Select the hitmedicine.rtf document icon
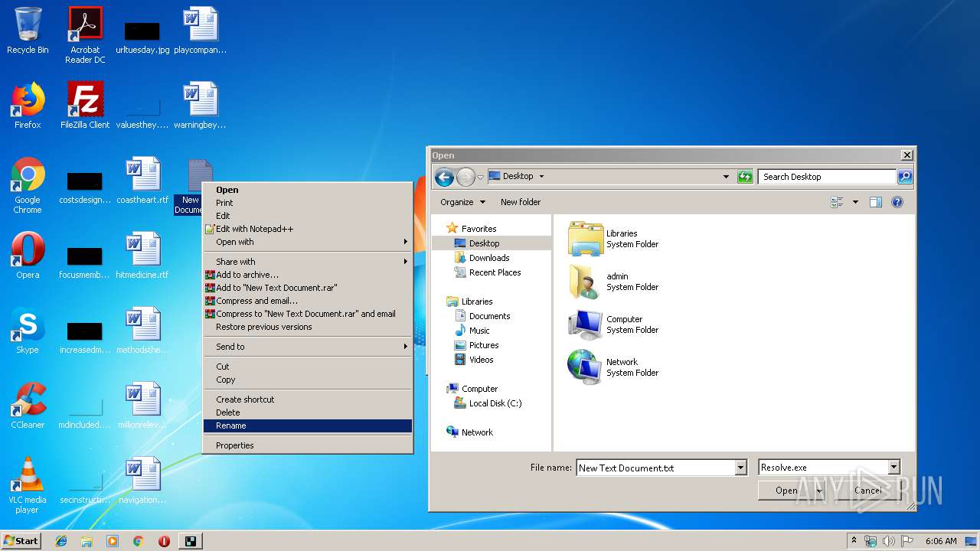The height and width of the screenshot is (551, 980). 142,256
